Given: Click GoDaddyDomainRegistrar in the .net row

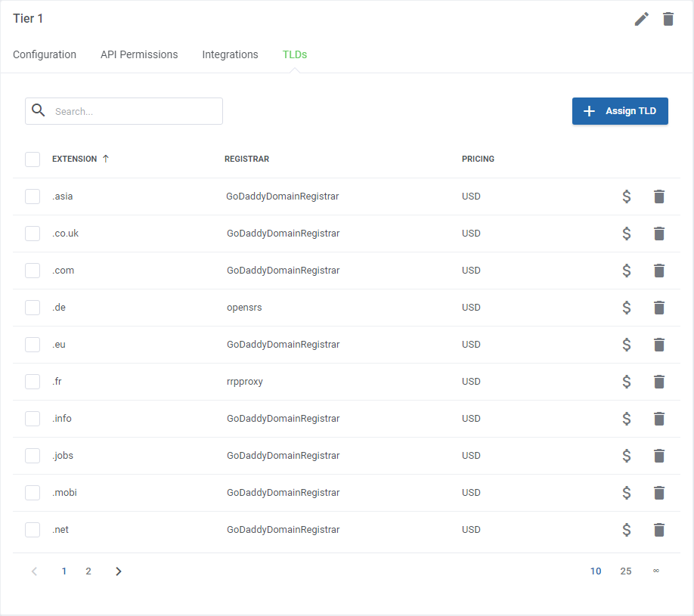Looking at the screenshot, I should pyautogui.click(x=283, y=530).
